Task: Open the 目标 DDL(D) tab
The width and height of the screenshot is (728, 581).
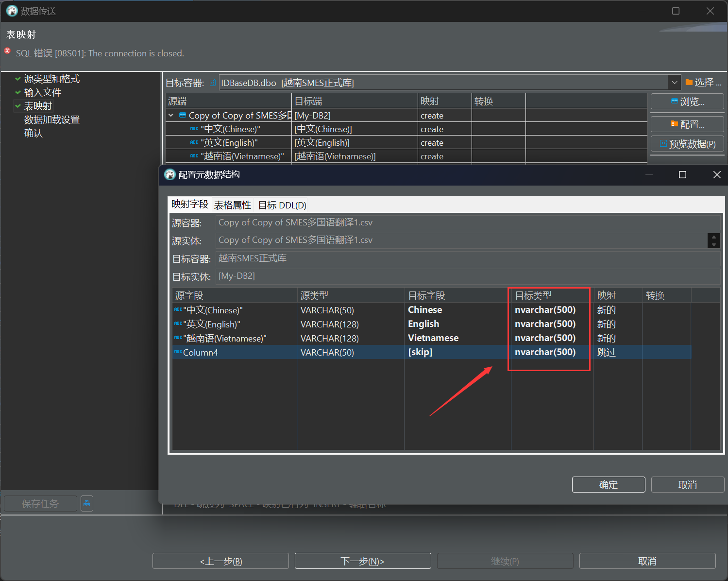Action: click(282, 205)
